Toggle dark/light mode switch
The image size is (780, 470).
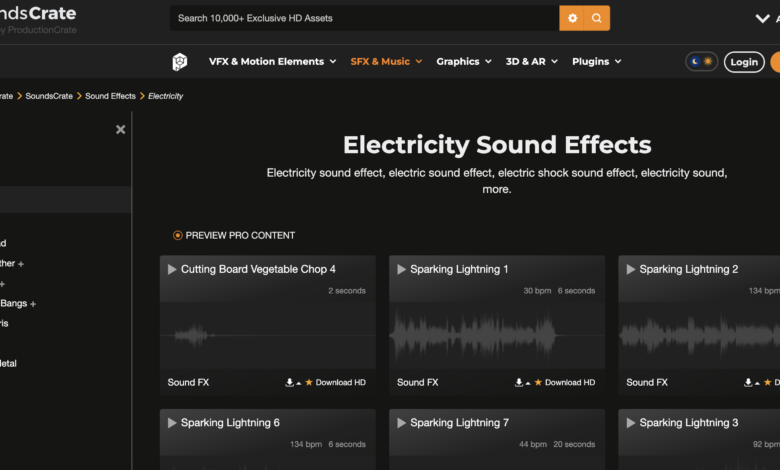click(701, 62)
